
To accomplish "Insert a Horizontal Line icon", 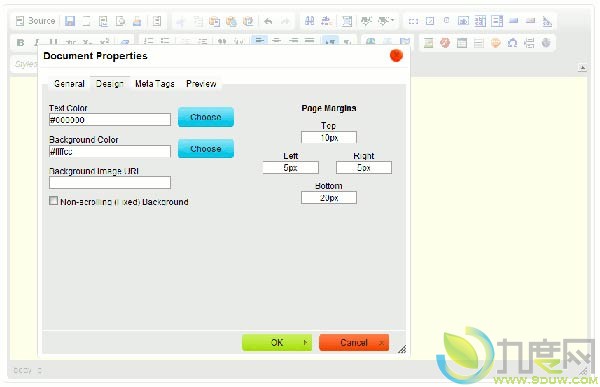I will (479, 43).
